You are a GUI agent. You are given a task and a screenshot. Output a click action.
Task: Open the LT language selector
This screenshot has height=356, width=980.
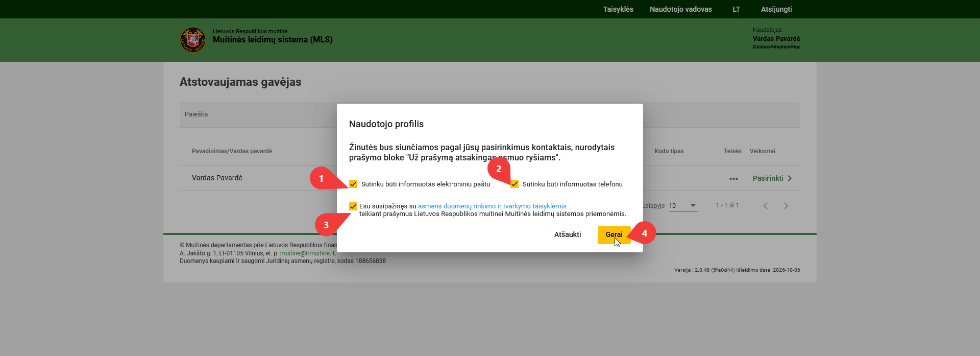(736, 9)
